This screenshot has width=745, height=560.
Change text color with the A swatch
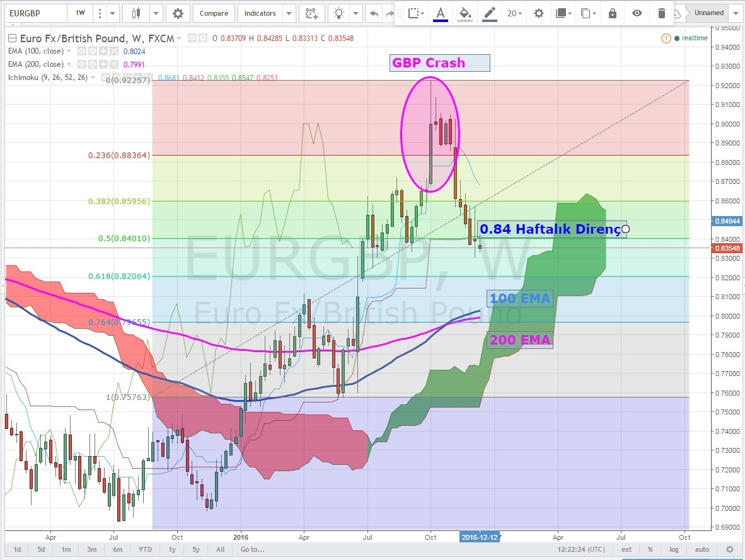pos(440,13)
